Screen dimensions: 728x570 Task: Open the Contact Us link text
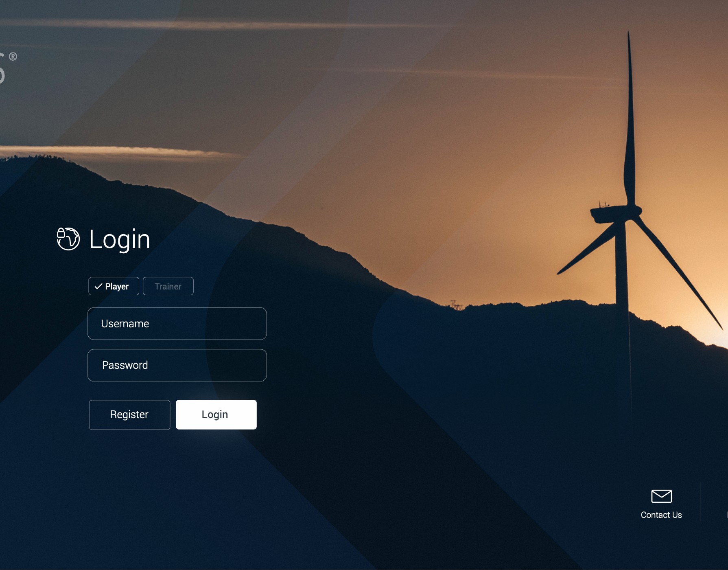tap(661, 515)
